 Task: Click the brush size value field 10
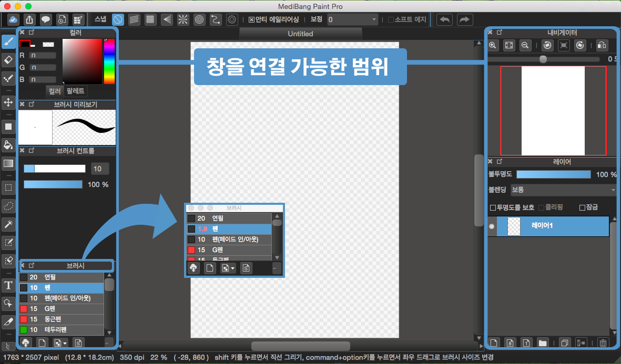click(100, 169)
